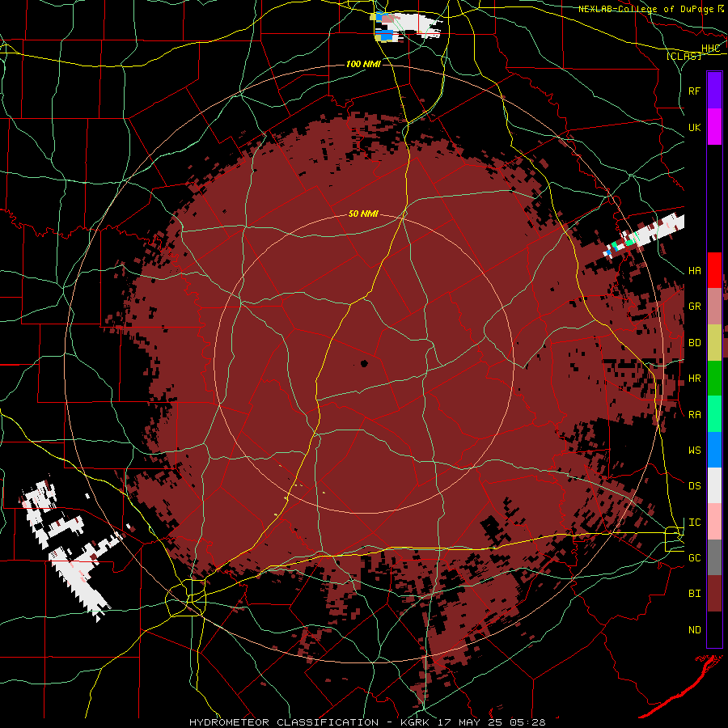Click the NEXLAB-College of DuPage header text
728x728 pixels.
(645, 9)
